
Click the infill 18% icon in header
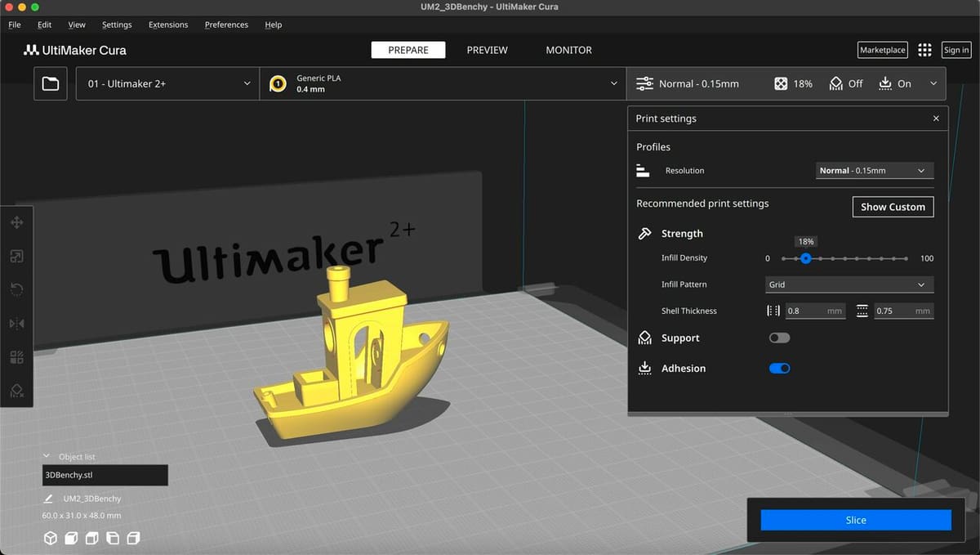point(781,83)
